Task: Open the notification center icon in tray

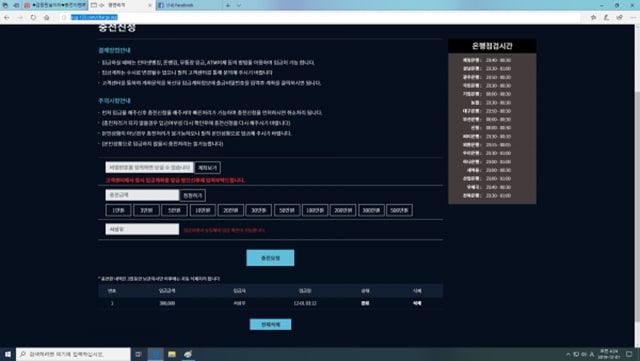Action: (629, 354)
